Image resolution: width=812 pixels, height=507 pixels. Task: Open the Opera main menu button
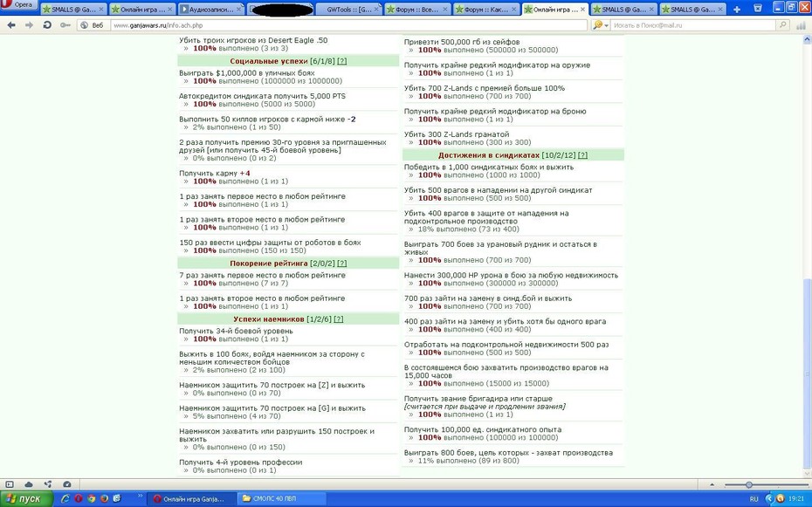point(18,4)
